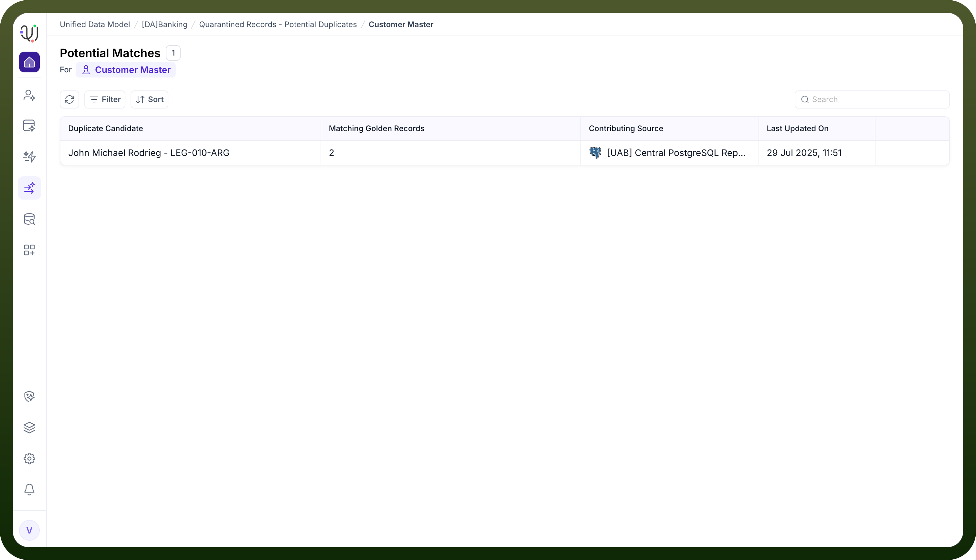Click the PostgreSQL elephant source icon
This screenshot has height=560, width=976.
click(595, 153)
